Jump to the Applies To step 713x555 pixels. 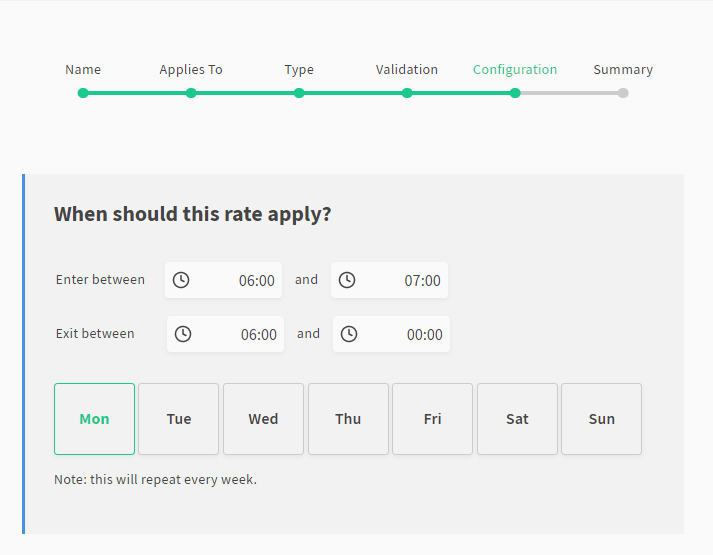[191, 92]
